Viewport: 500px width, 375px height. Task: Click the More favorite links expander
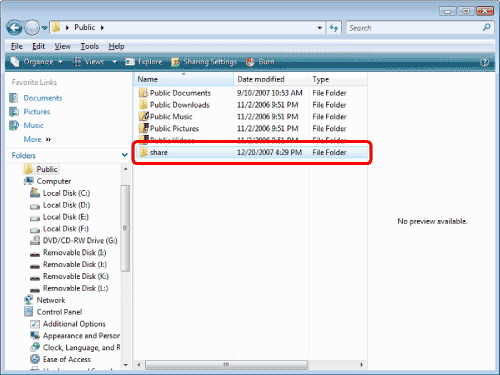coord(37,139)
